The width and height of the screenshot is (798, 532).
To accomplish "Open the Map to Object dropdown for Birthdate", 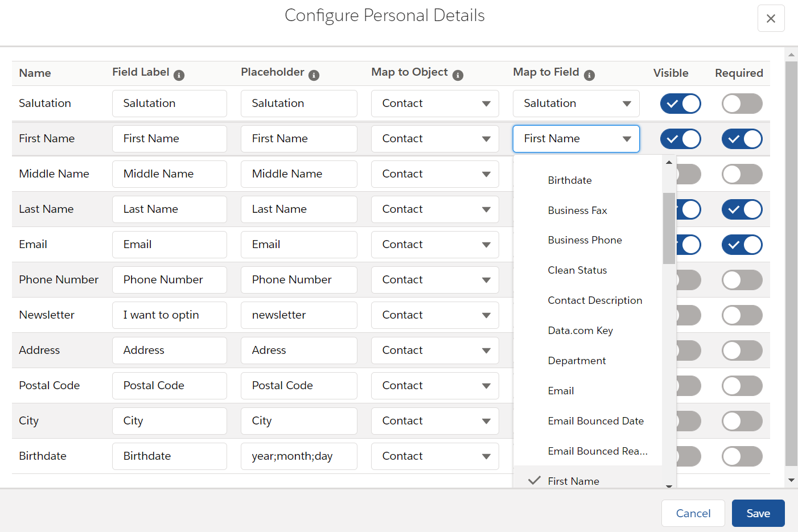I will pos(434,456).
